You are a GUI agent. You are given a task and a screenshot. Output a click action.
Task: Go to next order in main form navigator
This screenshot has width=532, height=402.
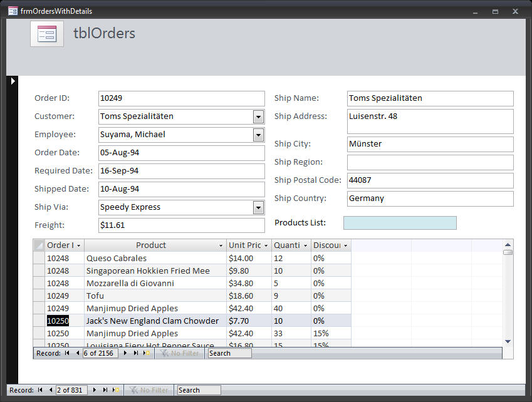(x=95, y=390)
